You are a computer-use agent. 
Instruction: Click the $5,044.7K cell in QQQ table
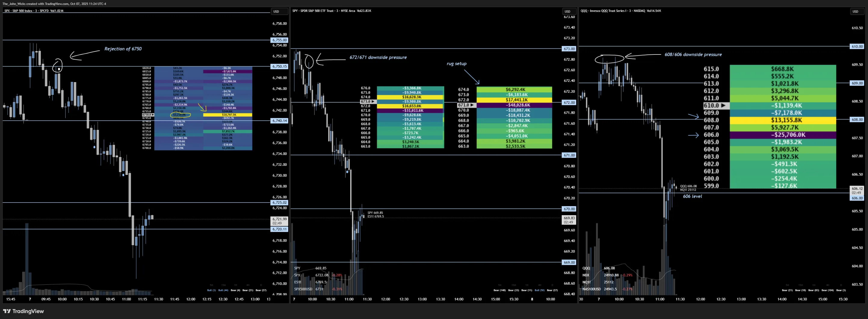coord(783,98)
